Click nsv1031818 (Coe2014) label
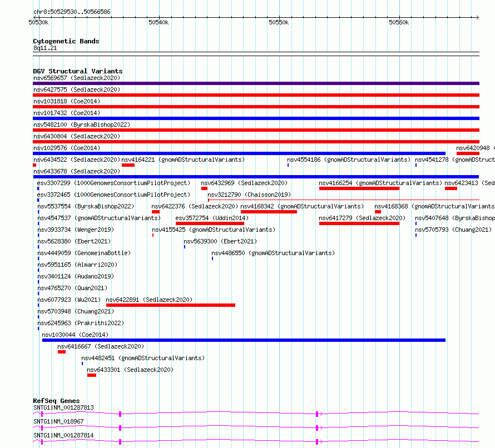 click(67, 101)
